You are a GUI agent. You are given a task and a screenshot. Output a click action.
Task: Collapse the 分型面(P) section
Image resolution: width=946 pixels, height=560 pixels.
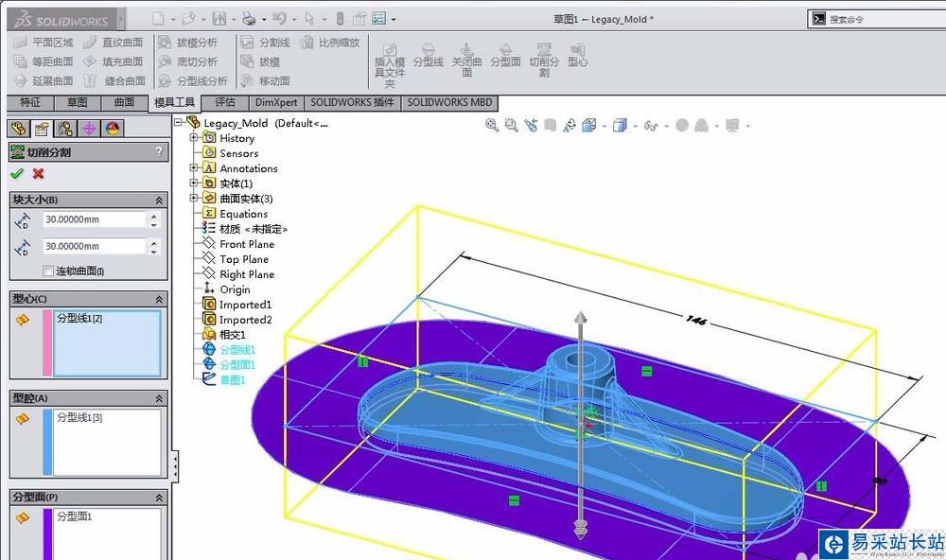pyautogui.click(x=159, y=498)
